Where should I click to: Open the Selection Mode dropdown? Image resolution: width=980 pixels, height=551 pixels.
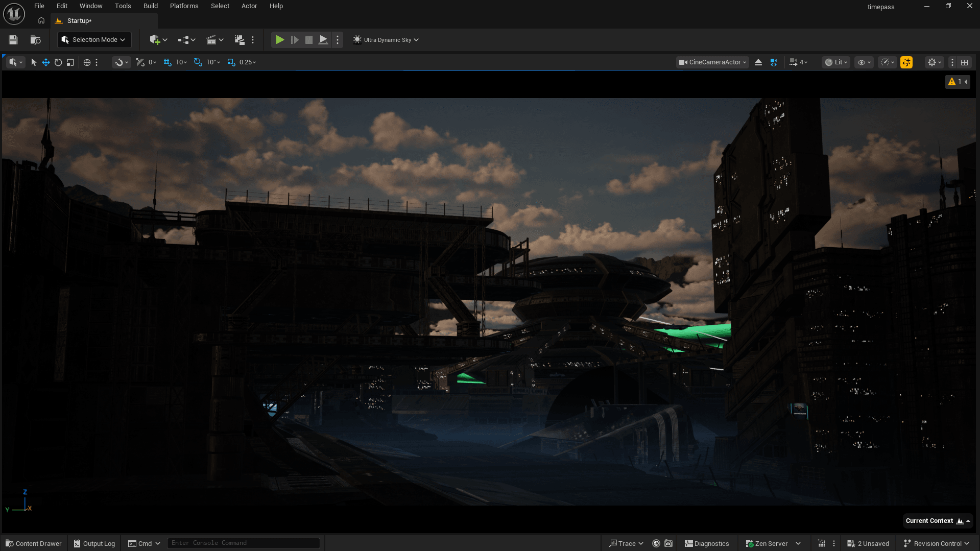click(94, 40)
